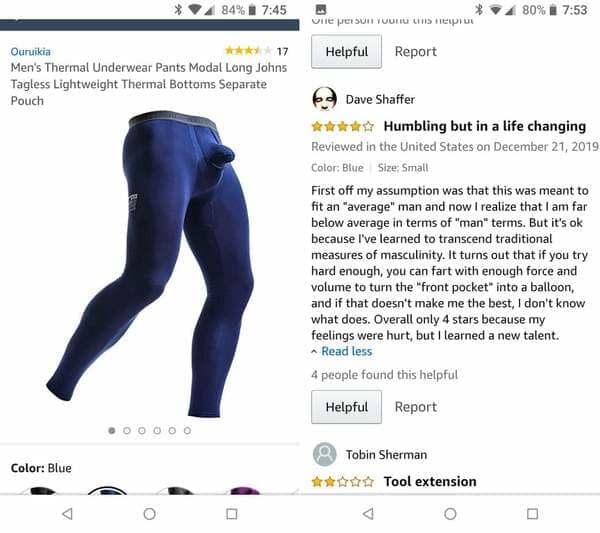Open Dave Shaffer's profile avatar
This screenshot has height=533, width=600.
[324, 99]
